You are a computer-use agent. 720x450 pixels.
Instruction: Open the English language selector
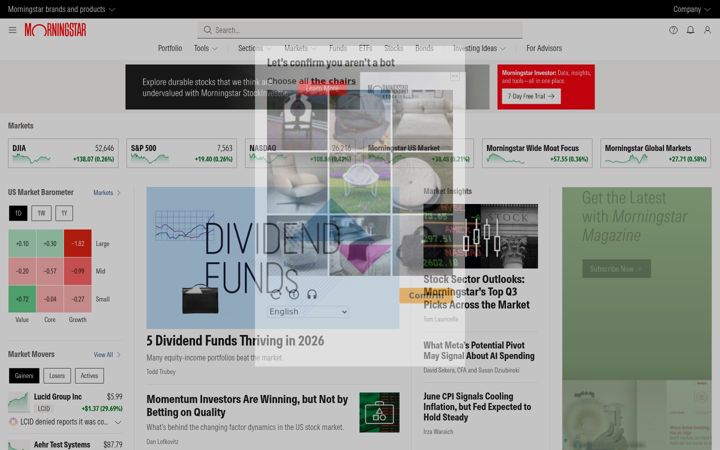click(308, 311)
